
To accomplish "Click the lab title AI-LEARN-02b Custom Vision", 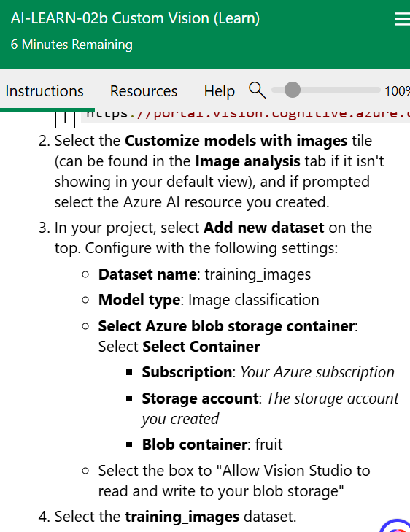I will (135, 18).
